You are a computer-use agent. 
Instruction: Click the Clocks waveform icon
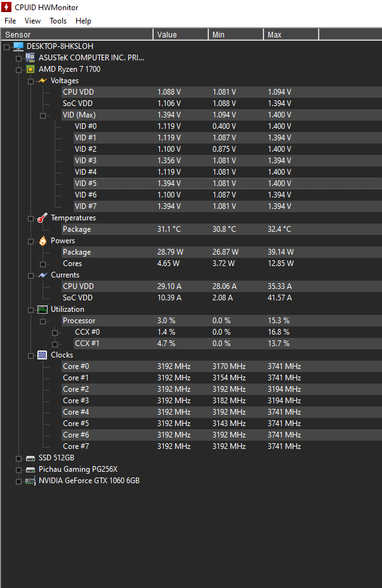pyautogui.click(x=43, y=355)
